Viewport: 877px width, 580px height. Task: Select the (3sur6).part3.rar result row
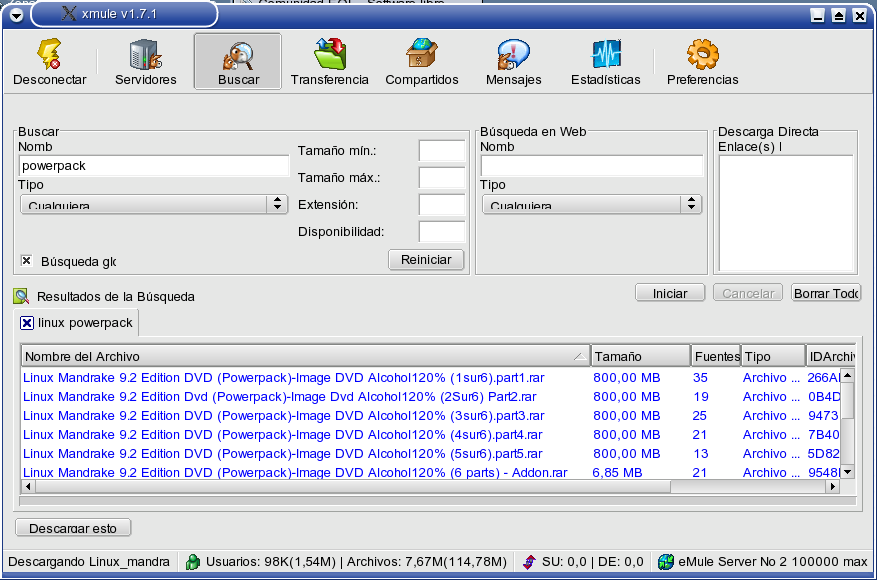point(431,416)
